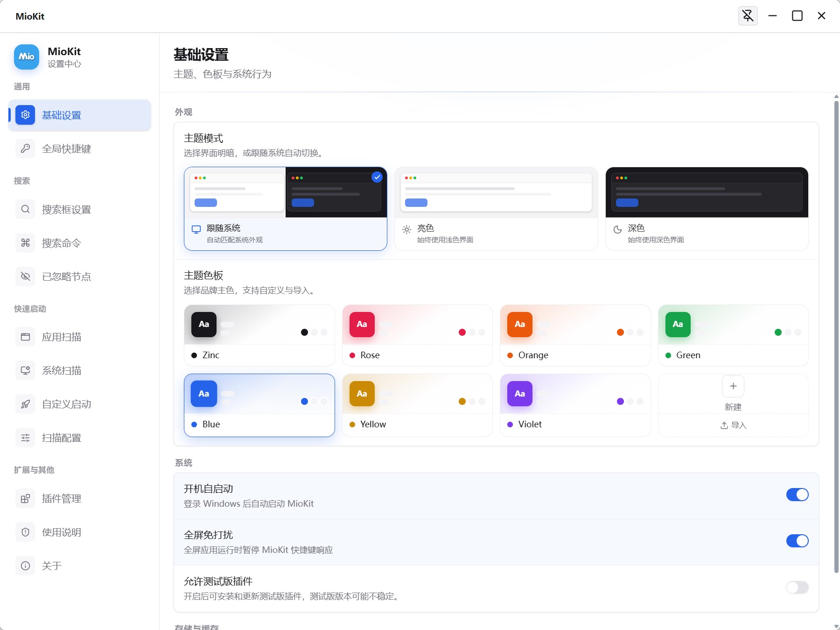Click the 基础设置 page heading text
This screenshot has width=840, height=630.
pyautogui.click(x=201, y=55)
